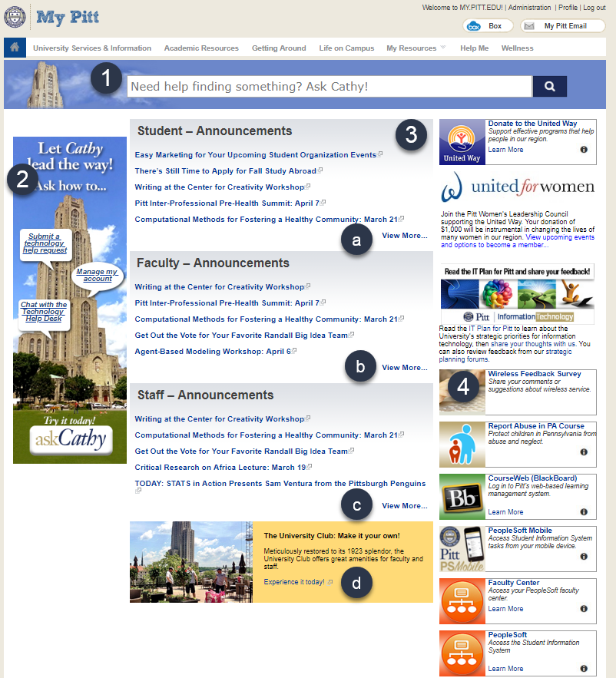This screenshot has width=616, height=678.
Task: Open the Pitt PSMobile phone icon
Action: tap(462, 549)
